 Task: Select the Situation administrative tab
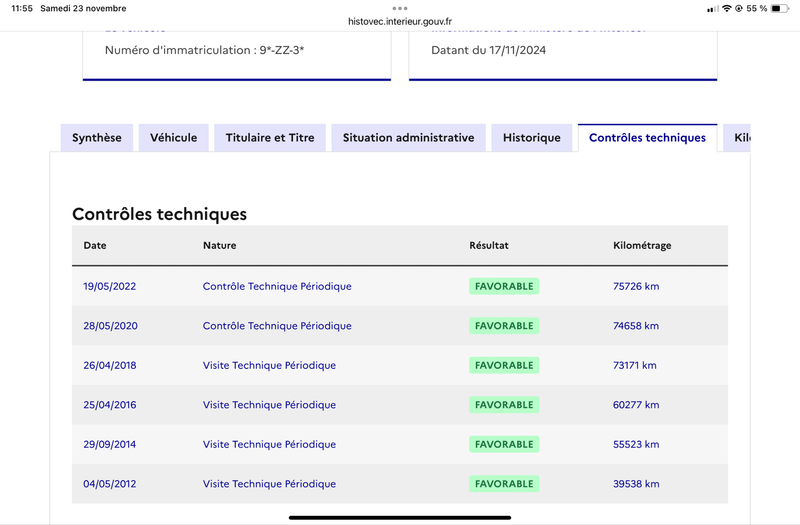[408, 138]
